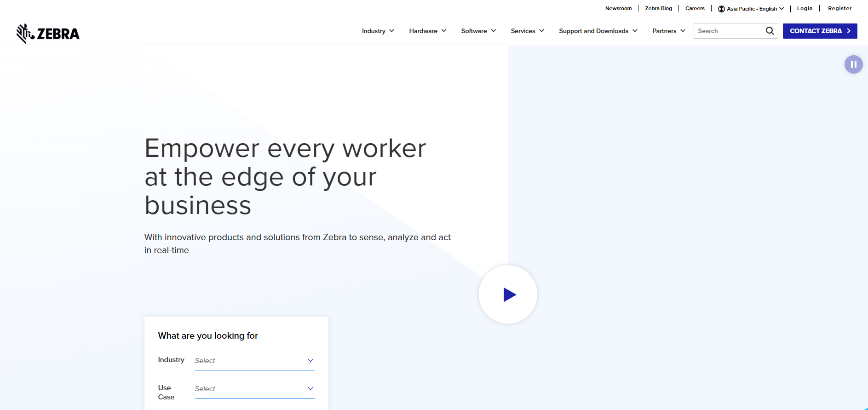Open the Hardware navigation menu
868x410 pixels.
coord(427,31)
